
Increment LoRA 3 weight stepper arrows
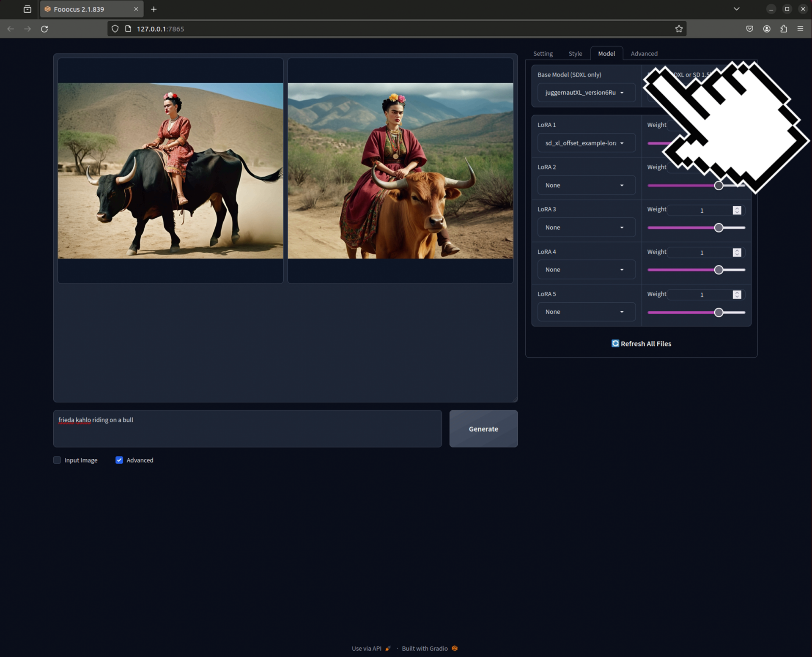(737, 210)
